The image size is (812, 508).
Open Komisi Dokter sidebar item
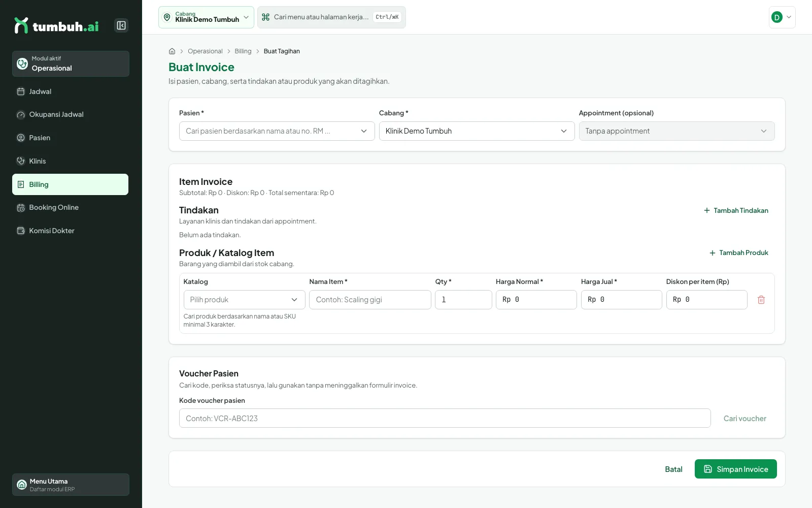71,231
